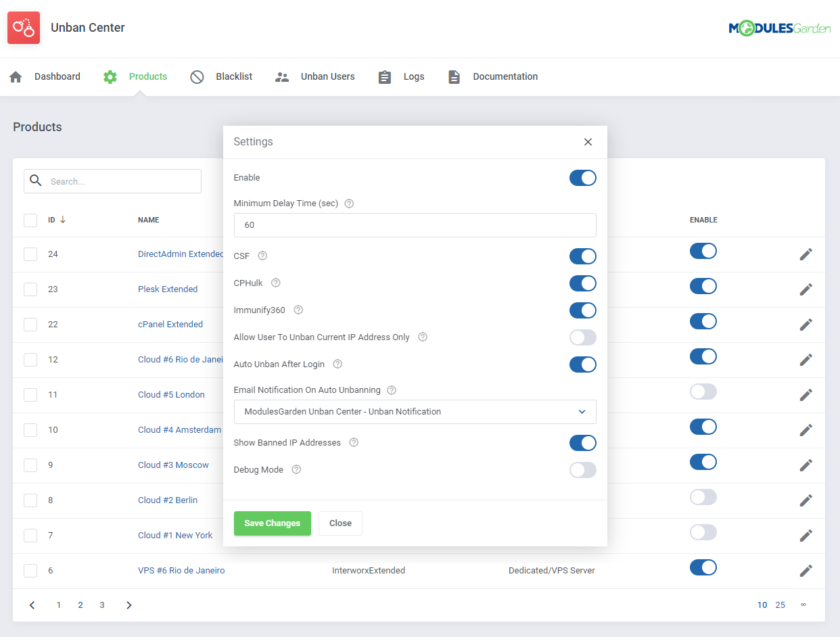Click the Products gear icon

110,77
